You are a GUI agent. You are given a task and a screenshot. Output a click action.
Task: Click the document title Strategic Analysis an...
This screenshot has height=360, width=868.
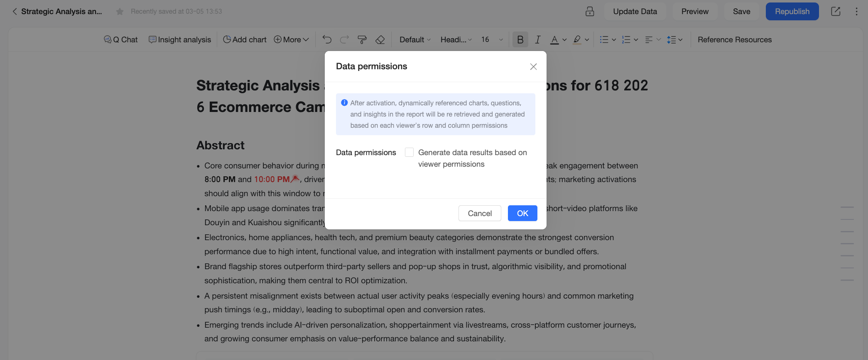pyautogui.click(x=61, y=12)
